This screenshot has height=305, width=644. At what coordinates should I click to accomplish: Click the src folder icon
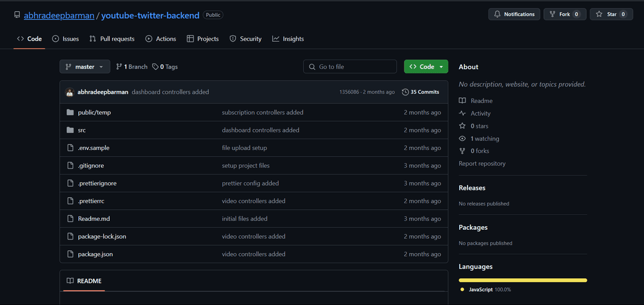70,130
